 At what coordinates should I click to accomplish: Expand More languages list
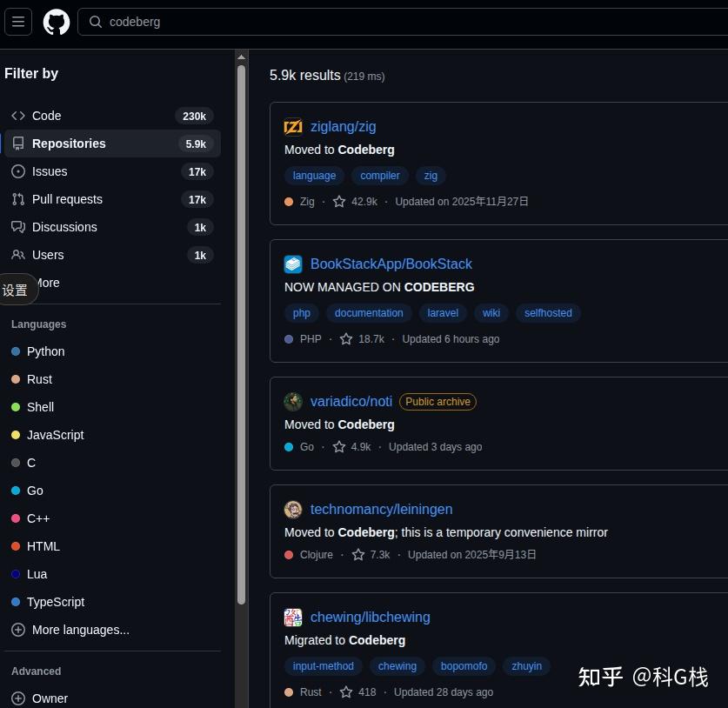(70, 630)
